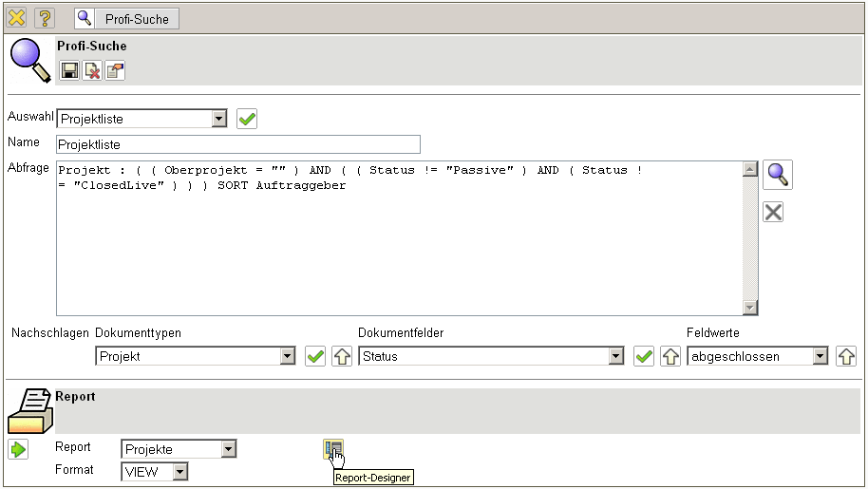Click the save search floppy disk icon

69,70
